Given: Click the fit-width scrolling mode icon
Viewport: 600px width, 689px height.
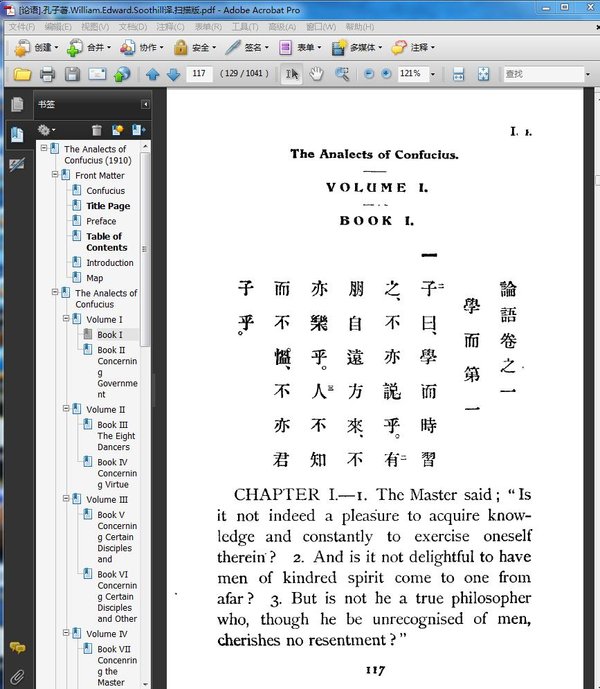Looking at the screenshot, I should coord(458,73).
